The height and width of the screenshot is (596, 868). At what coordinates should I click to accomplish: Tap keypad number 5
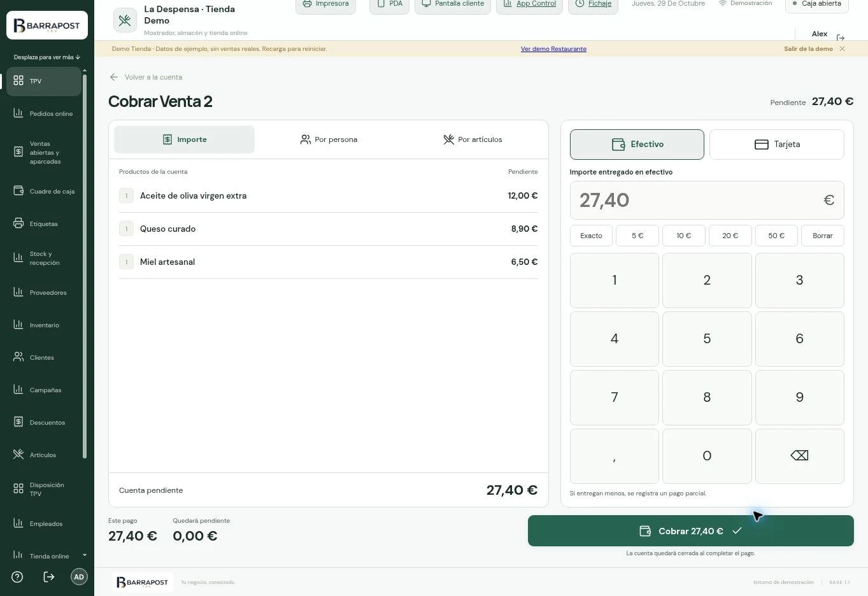click(x=707, y=339)
